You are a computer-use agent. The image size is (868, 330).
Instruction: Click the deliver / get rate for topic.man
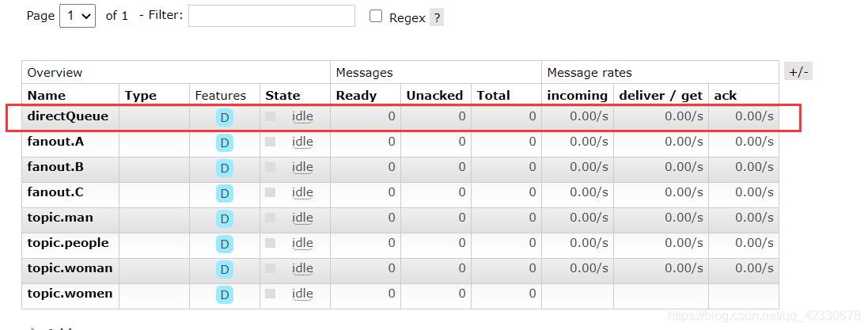tap(684, 218)
